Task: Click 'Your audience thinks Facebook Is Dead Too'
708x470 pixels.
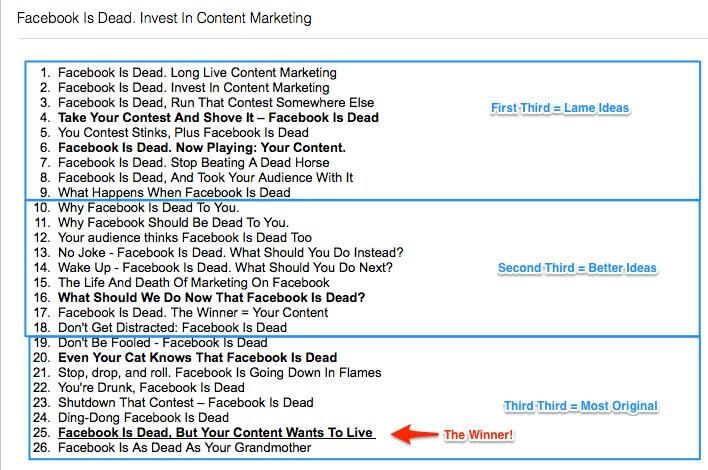Action: click(185, 237)
